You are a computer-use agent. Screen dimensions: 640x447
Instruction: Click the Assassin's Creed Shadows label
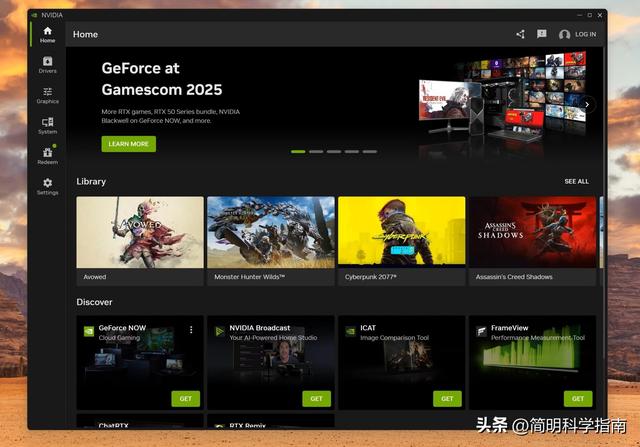click(514, 277)
